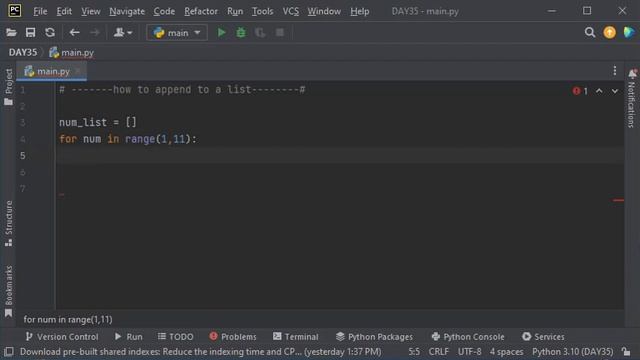Open the Tools menu
This screenshot has width=640, height=360.
pos(262,11)
